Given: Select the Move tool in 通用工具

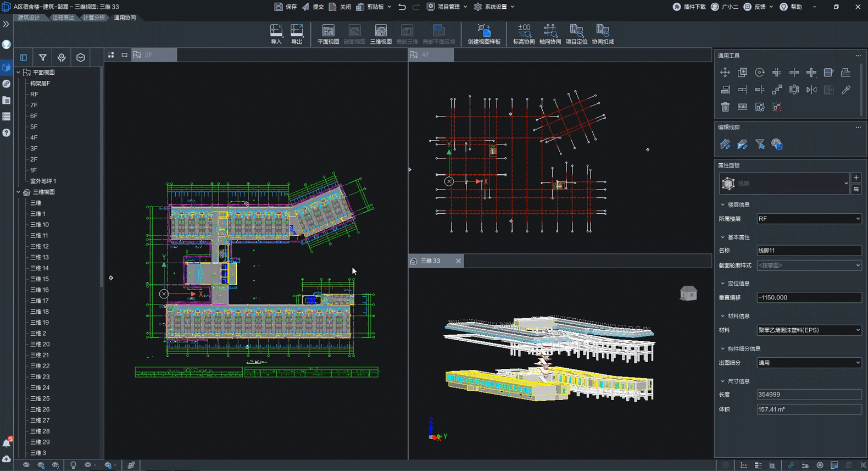Looking at the screenshot, I should click(725, 73).
